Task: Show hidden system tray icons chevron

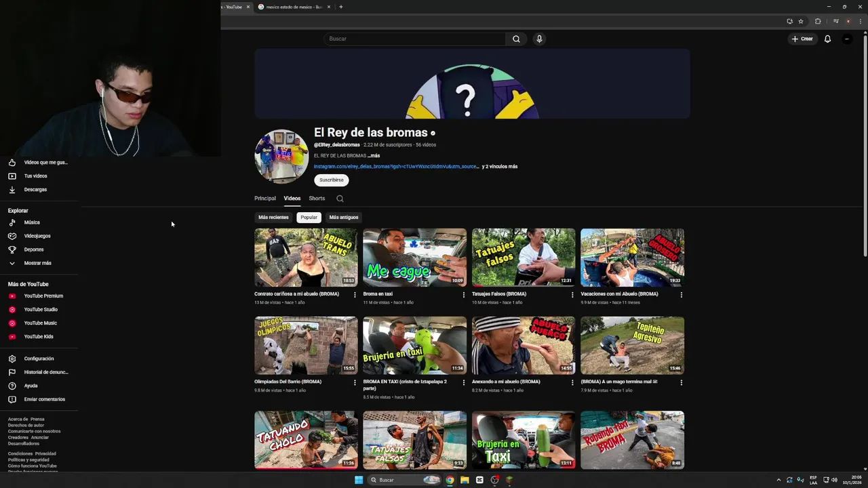Action: pyautogui.click(x=778, y=480)
